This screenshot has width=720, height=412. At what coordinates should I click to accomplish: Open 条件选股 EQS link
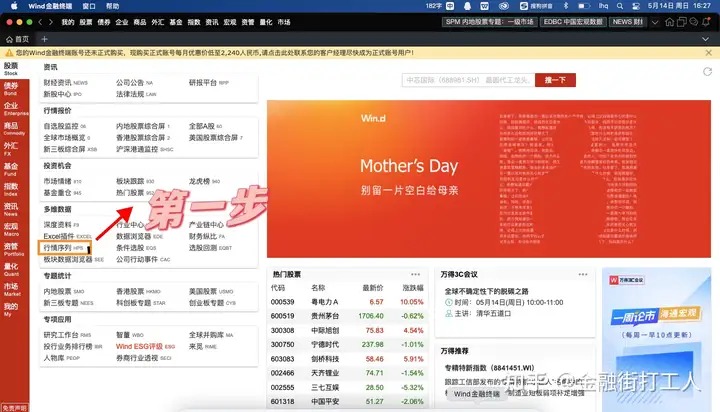click(x=136, y=248)
